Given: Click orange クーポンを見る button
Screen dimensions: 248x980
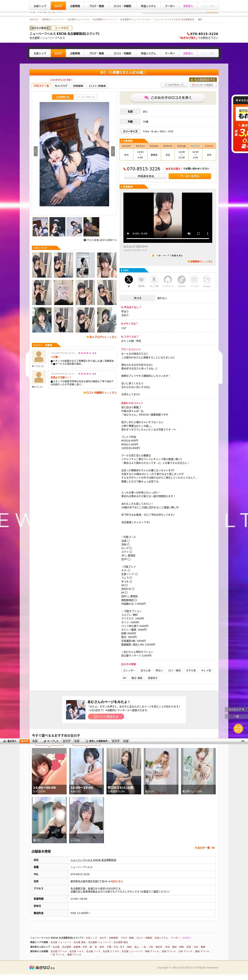Looking at the screenshot, I should 190,176.
